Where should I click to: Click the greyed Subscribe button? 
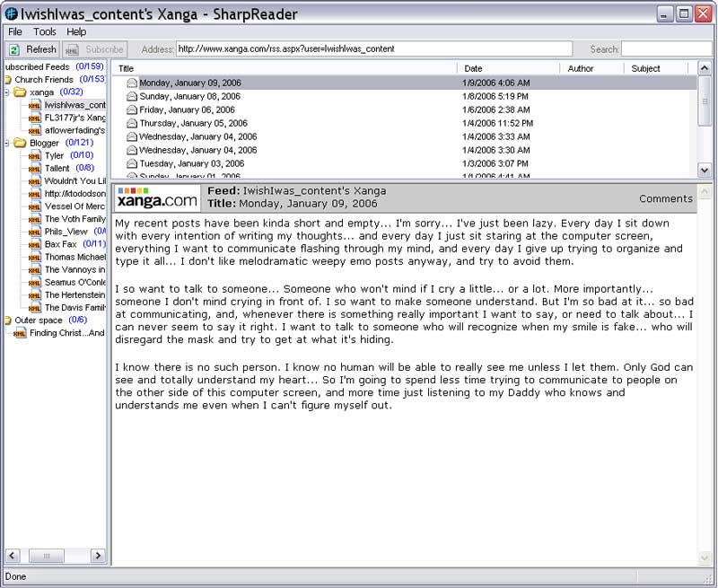(94, 49)
